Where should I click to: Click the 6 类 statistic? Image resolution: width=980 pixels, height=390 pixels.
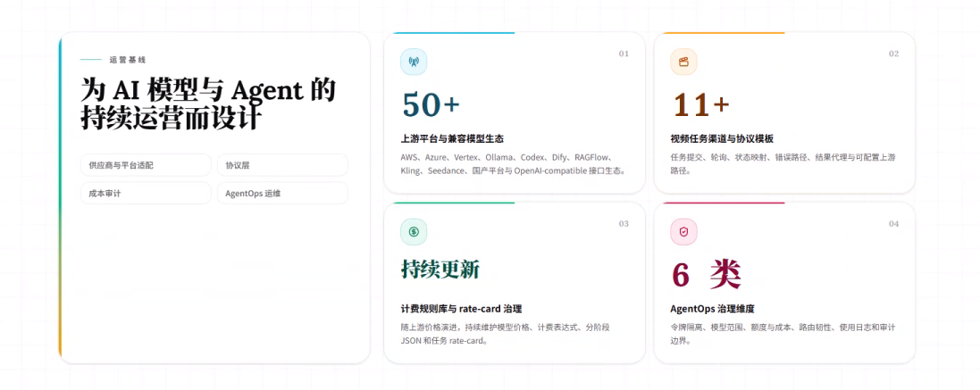706,274
